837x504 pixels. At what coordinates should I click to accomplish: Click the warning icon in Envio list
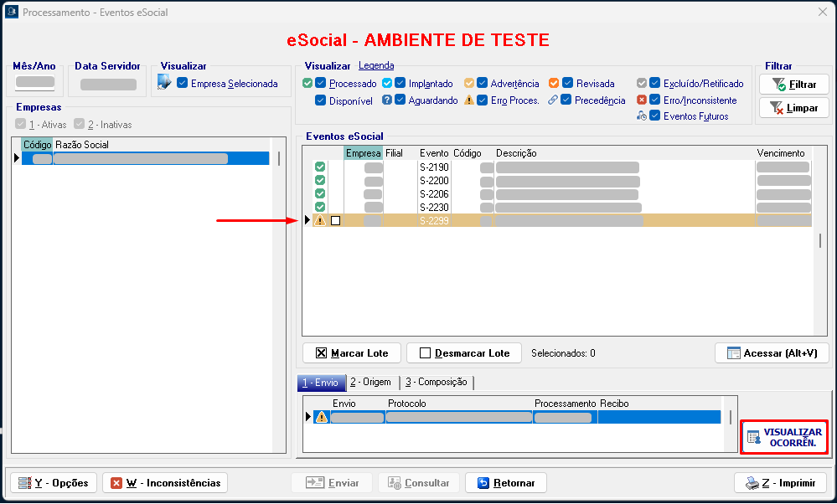321,417
